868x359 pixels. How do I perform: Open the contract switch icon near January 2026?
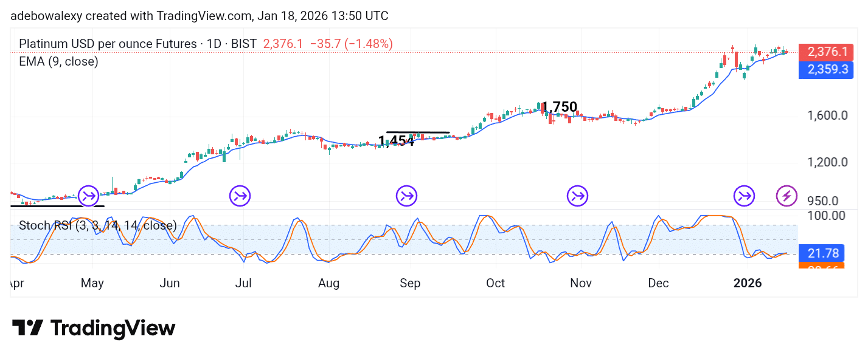pyautogui.click(x=743, y=196)
